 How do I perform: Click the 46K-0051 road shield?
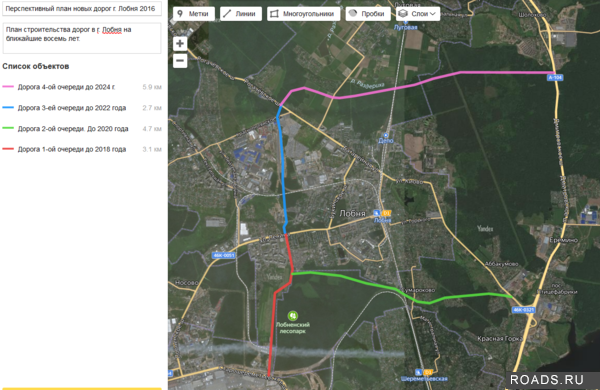point(223,255)
